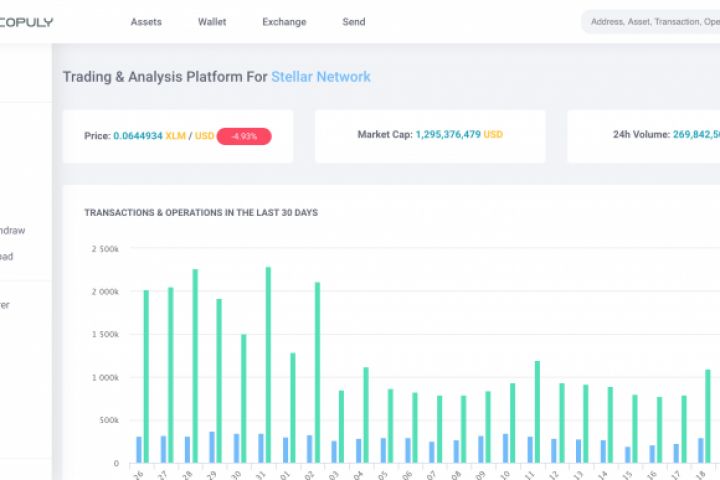Click the Scopuly logo in the header
This screenshot has height=480, width=720.
coord(26,22)
